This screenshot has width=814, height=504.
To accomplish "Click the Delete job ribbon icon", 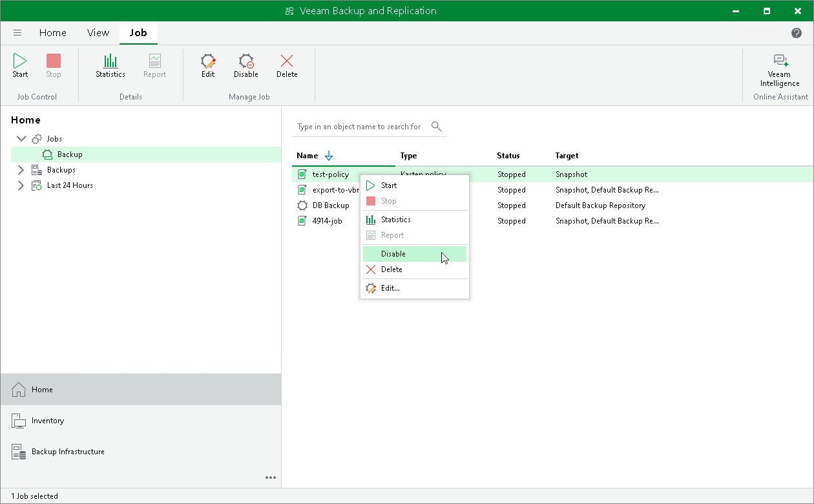I will [x=287, y=61].
